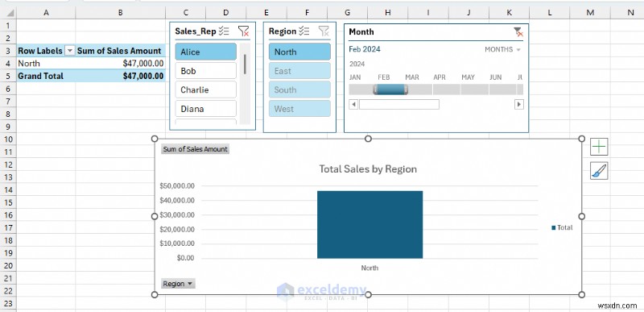Select Alice in Sales_Rep slicer
The height and width of the screenshot is (312, 644).
tap(206, 52)
